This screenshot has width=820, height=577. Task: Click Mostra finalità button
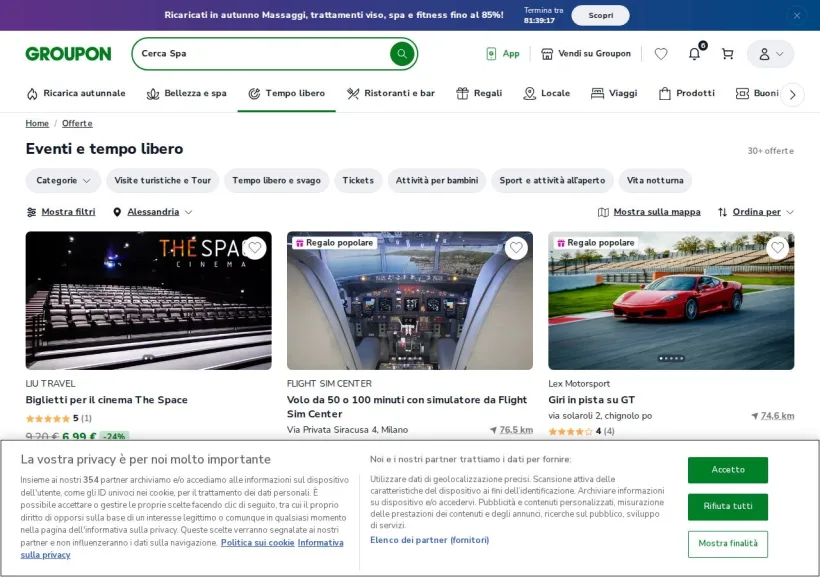point(727,544)
